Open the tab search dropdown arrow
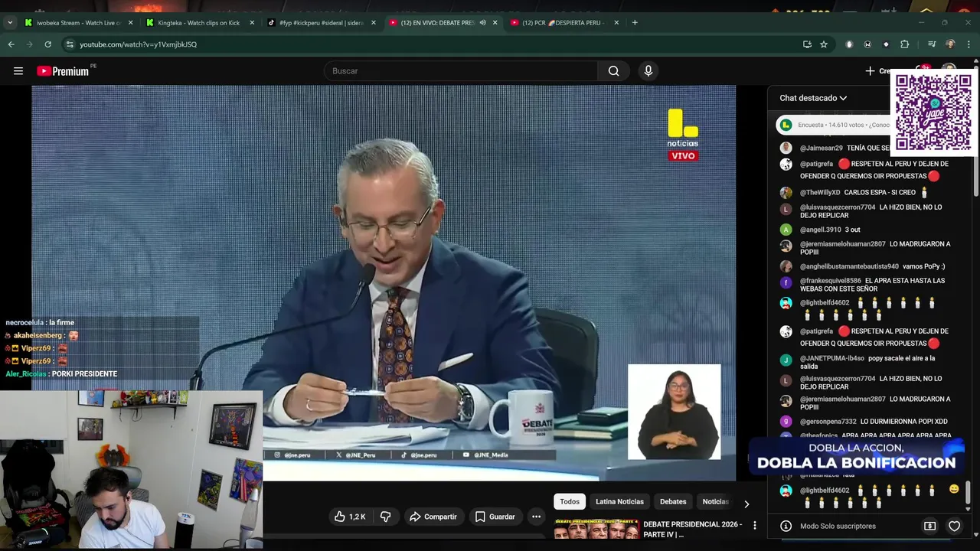This screenshot has height=551, width=980. pos(10,23)
